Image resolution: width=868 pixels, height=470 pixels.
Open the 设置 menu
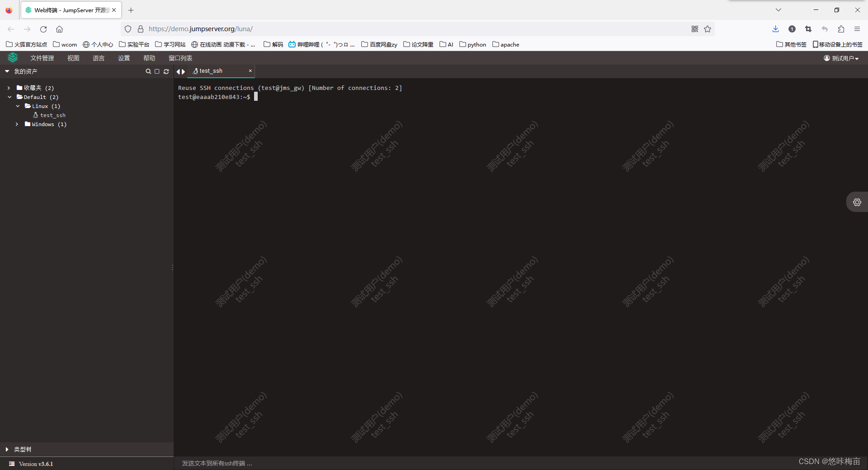(x=124, y=58)
